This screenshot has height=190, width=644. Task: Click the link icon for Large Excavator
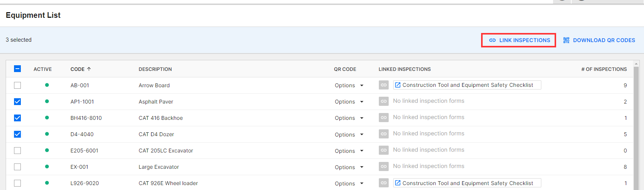pos(383,166)
